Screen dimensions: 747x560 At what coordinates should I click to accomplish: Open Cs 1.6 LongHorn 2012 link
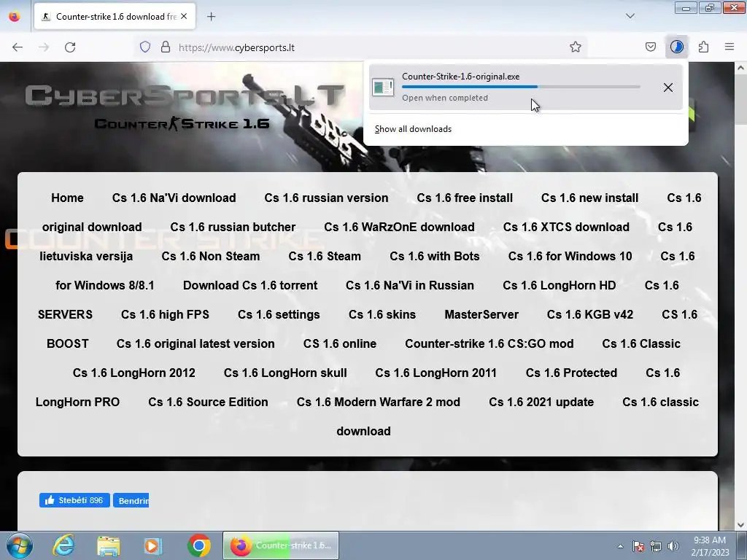[134, 373]
